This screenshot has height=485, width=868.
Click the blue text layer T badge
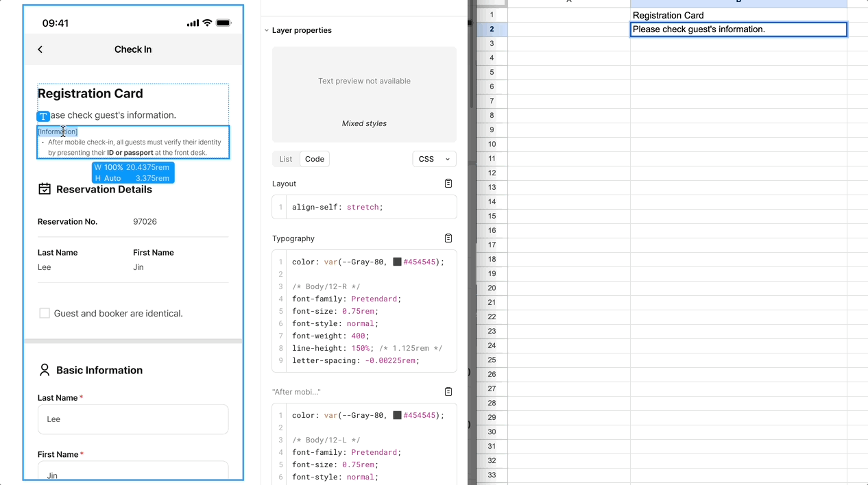(x=43, y=116)
